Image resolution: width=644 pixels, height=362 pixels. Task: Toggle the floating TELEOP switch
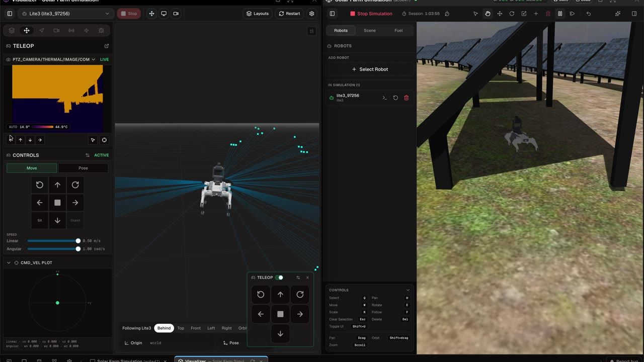(x=279, y=278)
